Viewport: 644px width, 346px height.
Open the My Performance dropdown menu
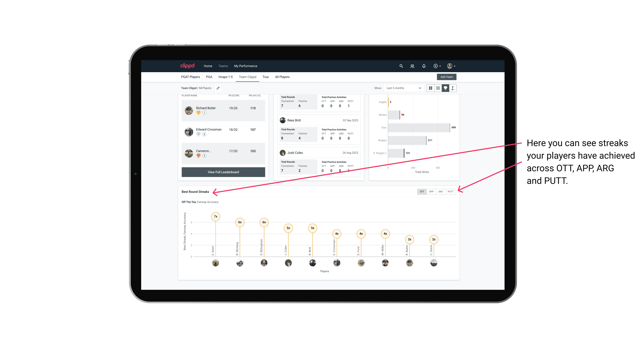246,66
